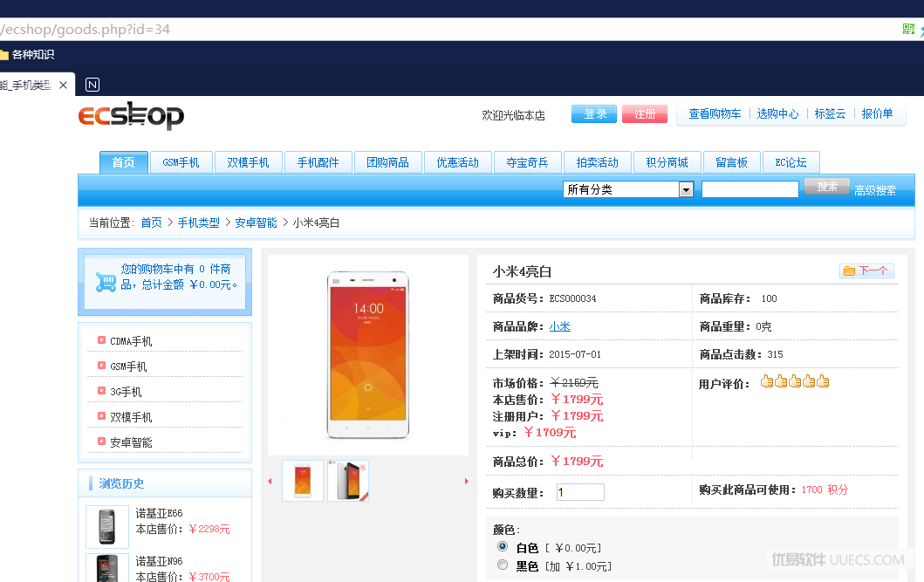The width and height of the screenshot is (924, 582).
Task: Open the 诺基亚E66 history link
Action: [159, 513]
